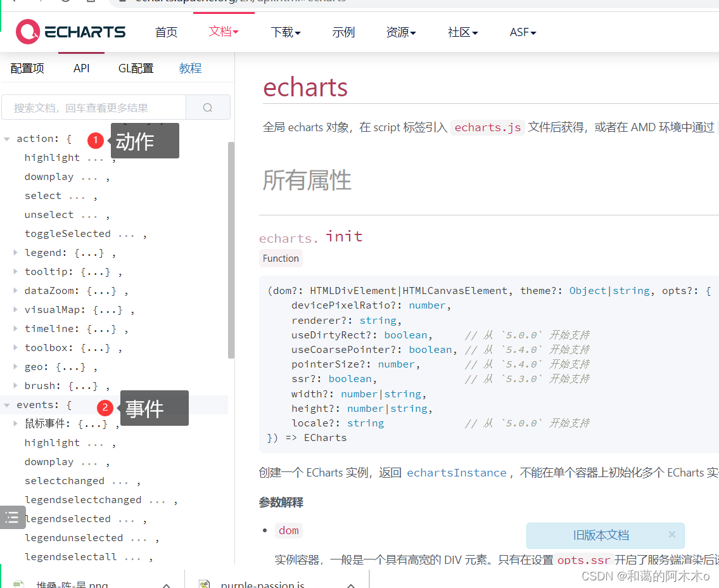
Task: Expand the toolbox node arrow
Action: pos(15,348)
